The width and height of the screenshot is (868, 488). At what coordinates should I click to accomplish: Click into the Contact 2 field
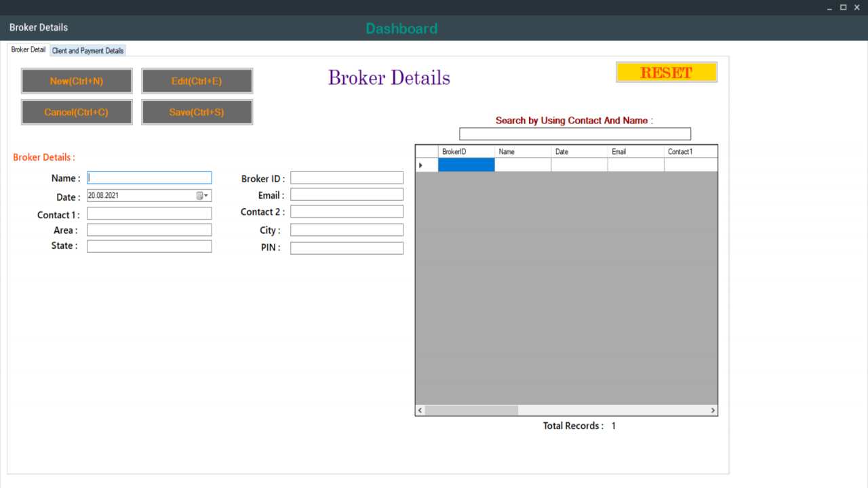(x=347, y=211)
